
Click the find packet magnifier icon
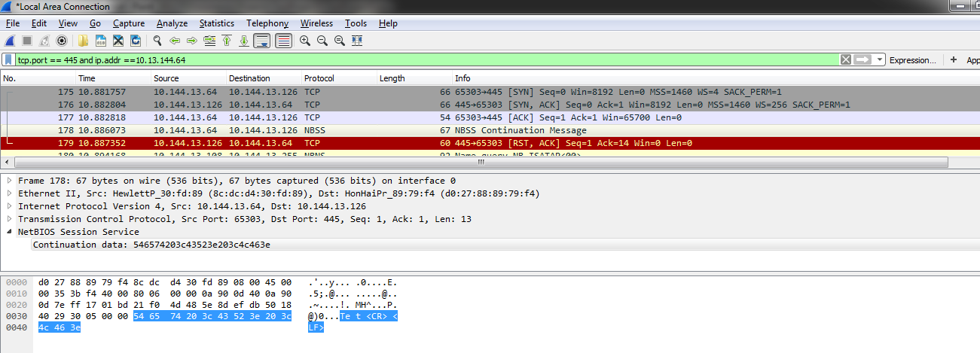pos(157,41)
